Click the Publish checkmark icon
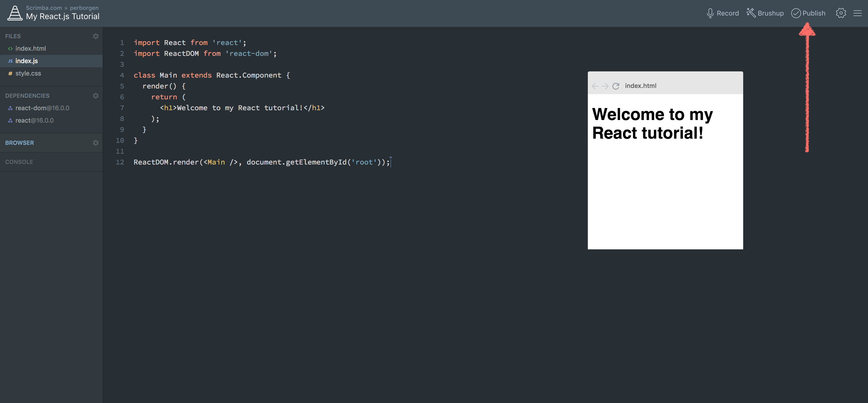 [x=796, y=13]
